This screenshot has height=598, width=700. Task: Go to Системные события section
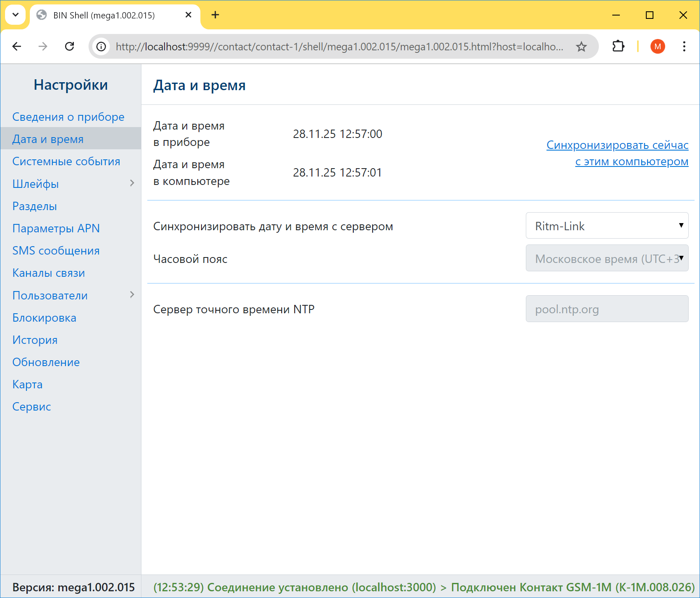point(66,161)
